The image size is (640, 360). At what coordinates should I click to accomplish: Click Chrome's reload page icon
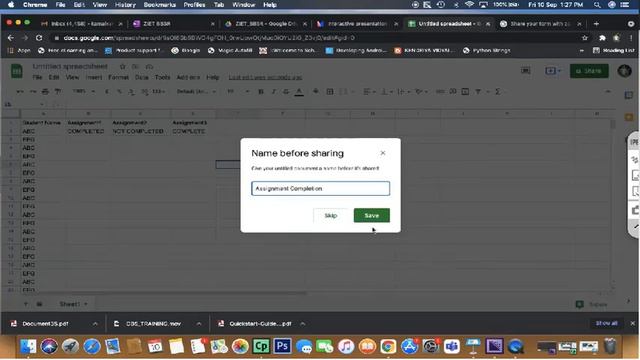click(39, 38)
